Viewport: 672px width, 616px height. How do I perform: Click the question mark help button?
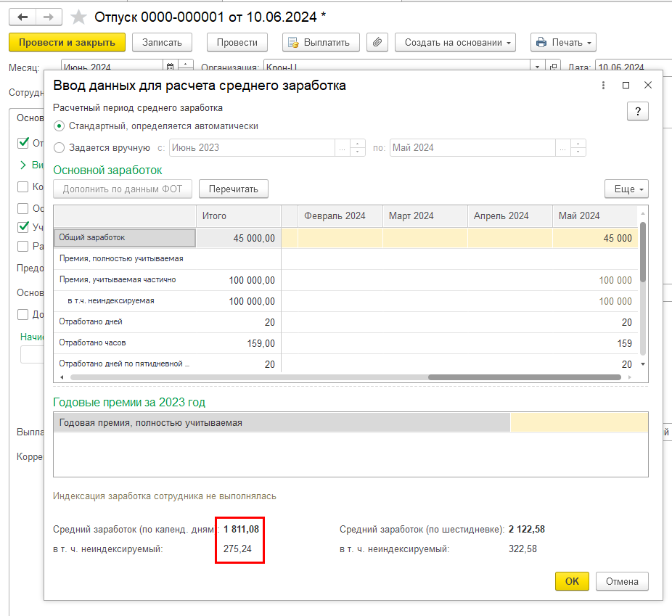637,111
